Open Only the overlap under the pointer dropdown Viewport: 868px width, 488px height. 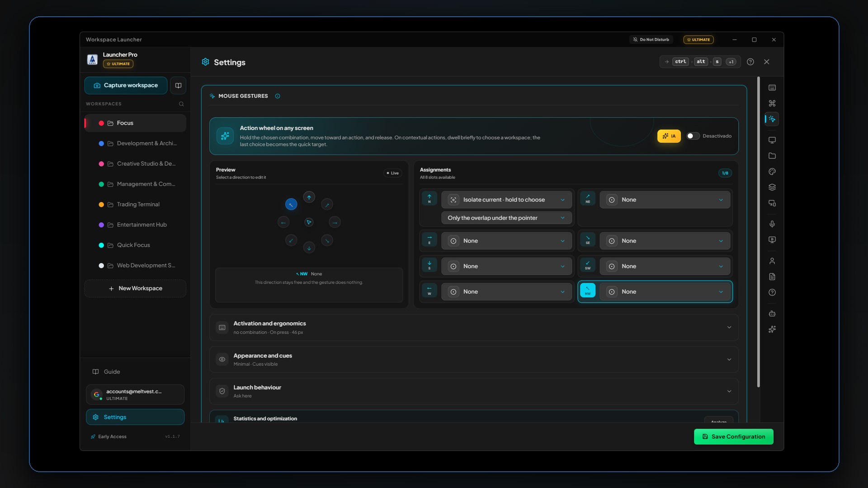pyautogui.click(x=506, y=218)
